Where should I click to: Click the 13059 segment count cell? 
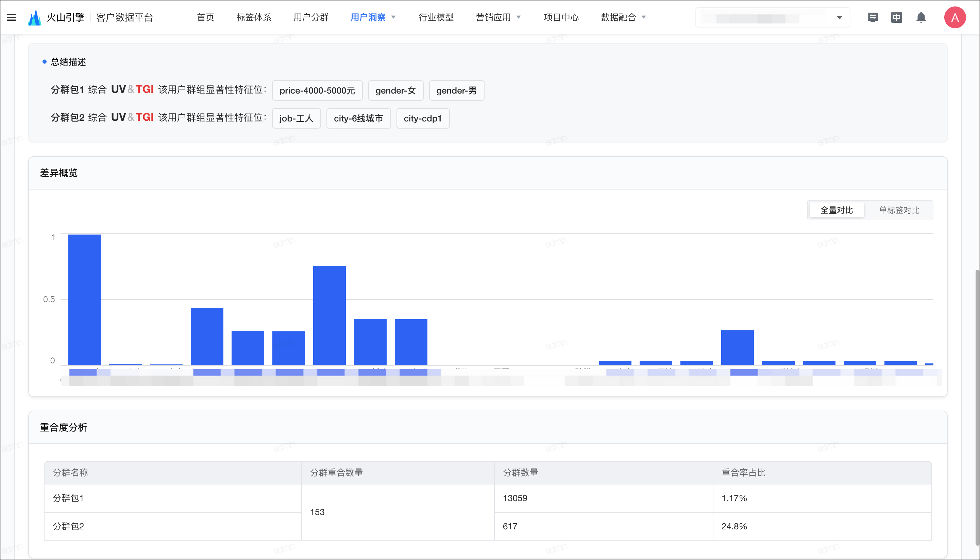(x=603, y=498)
